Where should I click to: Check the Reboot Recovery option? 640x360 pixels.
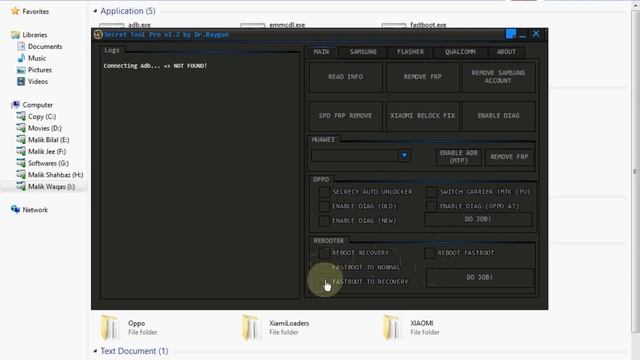tap(324, 253)
